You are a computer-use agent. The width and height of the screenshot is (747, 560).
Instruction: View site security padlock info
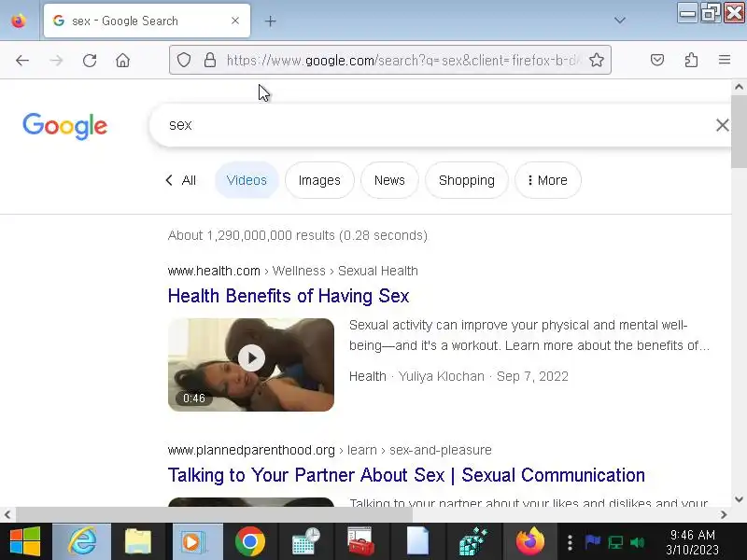click(210, 60)
